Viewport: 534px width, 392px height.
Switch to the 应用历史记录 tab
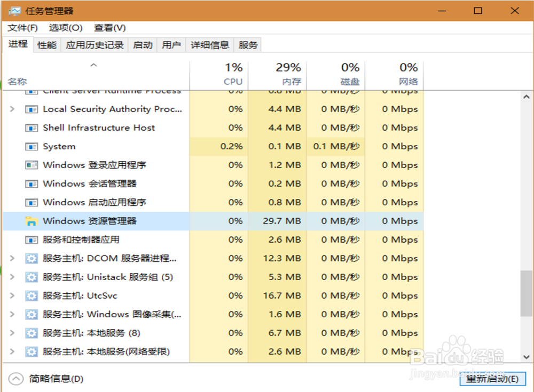pyautogui.click(x=95, y=45)
